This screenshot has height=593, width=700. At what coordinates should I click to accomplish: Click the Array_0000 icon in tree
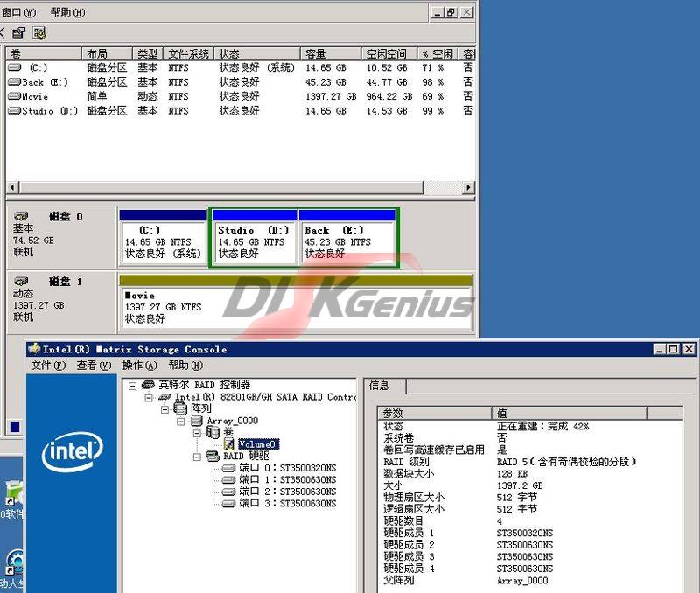[x=197, y=421]
